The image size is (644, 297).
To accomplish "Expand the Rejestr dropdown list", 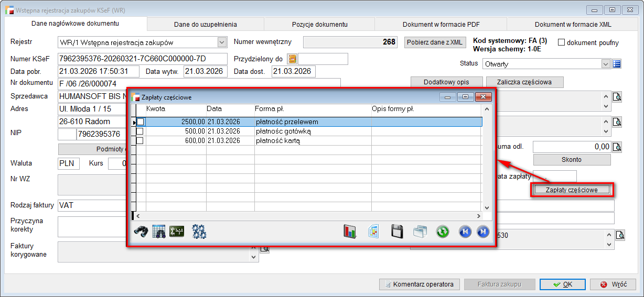I will [x=221, y=42].
